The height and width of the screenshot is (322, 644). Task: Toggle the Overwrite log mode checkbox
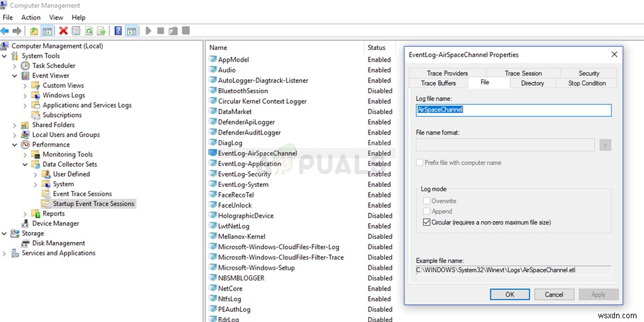426,201
